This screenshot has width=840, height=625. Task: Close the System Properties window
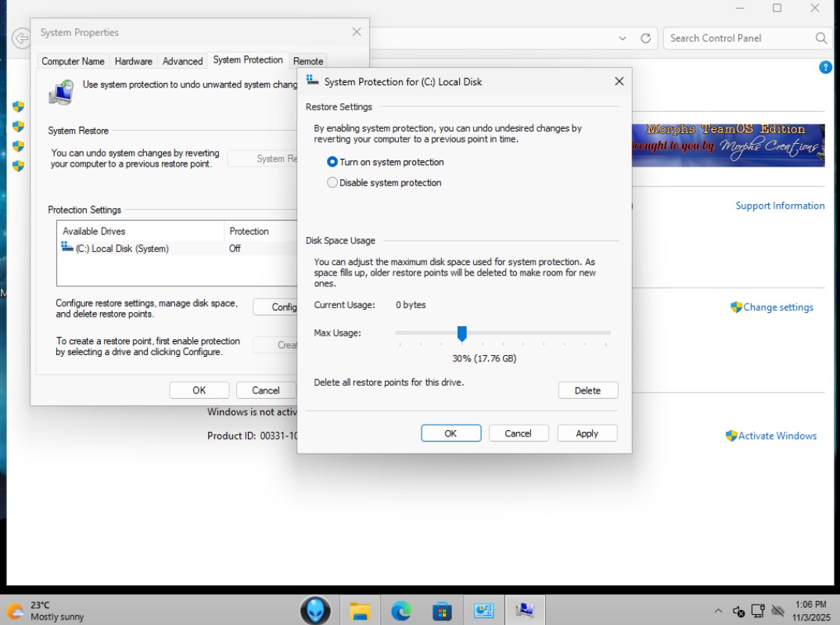(x=357, y=32)
